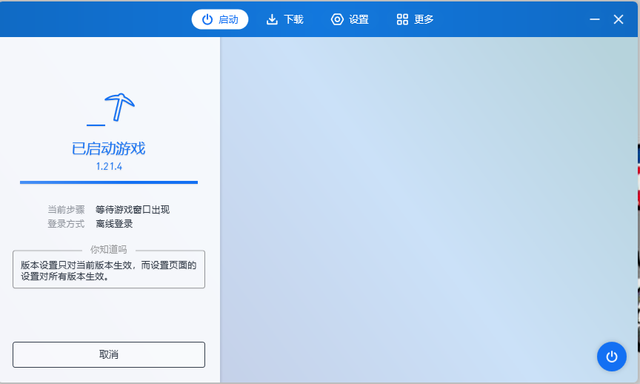Click the 等待游戏窗口出现 step text
The width and height of the screenshot is (640, 384).
[x=133, y=210]
